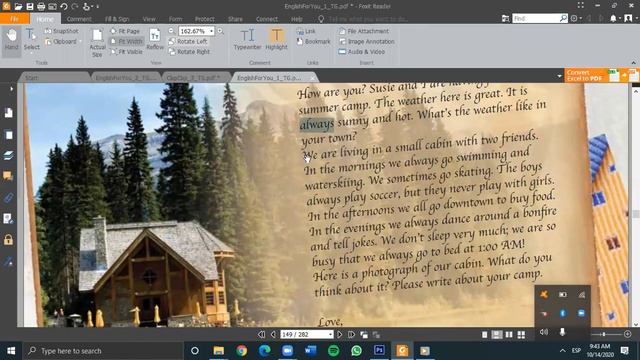Open the Attachments paperclip panel

coord(8,198)
